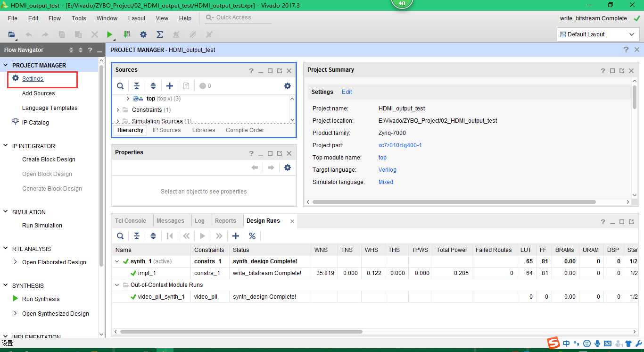Expand Open Synthesized Design chevron

coord(15,313)
